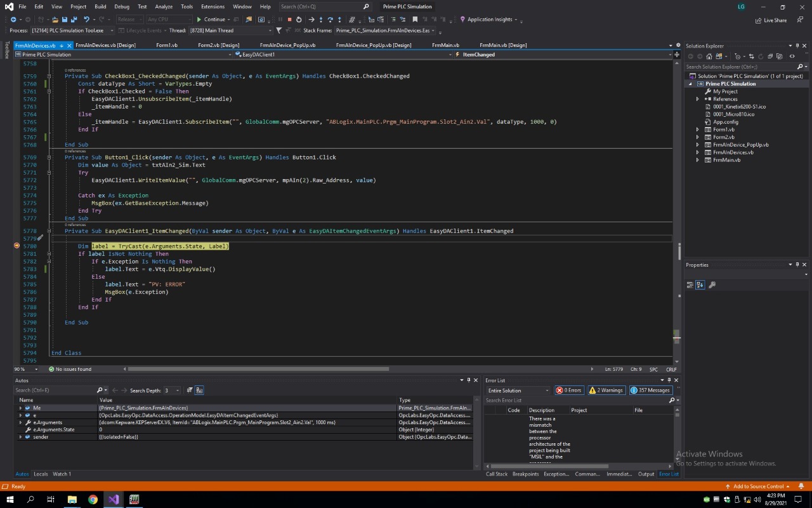Open the Entire Solution scope dropdown
This screenshot has height=508, width=812.
pyautogui.click(x=518, y=391)
